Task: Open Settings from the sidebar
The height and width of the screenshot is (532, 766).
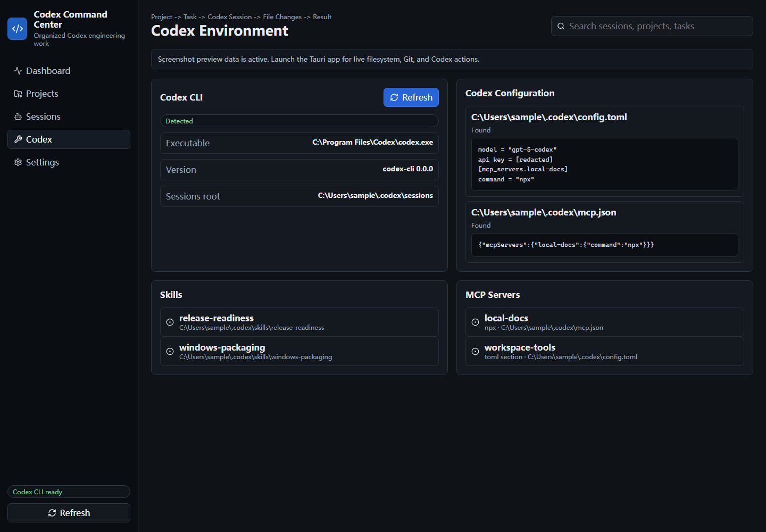Action: (69, 162)
